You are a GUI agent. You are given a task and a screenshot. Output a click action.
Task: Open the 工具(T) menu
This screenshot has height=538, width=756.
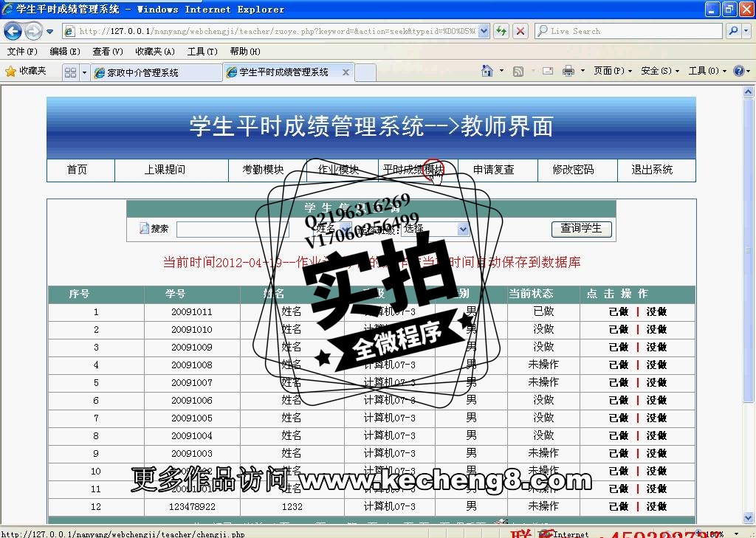pos(202,51)
